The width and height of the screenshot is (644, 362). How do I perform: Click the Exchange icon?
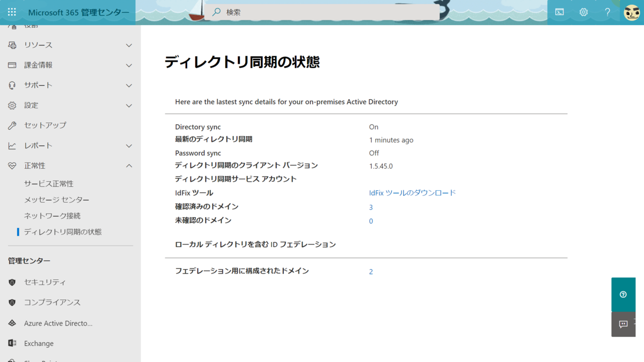pos(12,343)
